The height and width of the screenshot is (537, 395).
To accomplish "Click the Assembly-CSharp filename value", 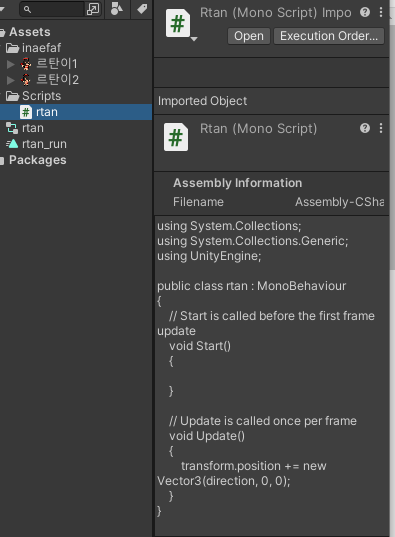I will coord(340,202).
